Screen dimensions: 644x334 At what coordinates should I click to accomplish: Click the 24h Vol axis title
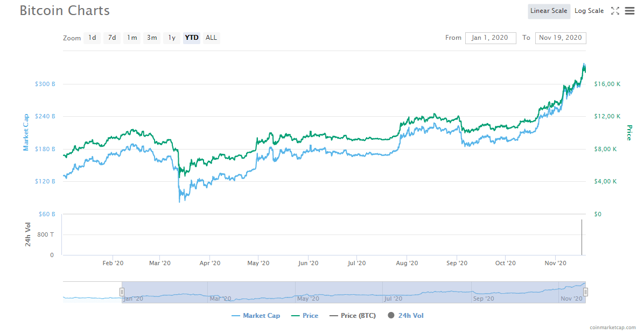pos(28,234)
